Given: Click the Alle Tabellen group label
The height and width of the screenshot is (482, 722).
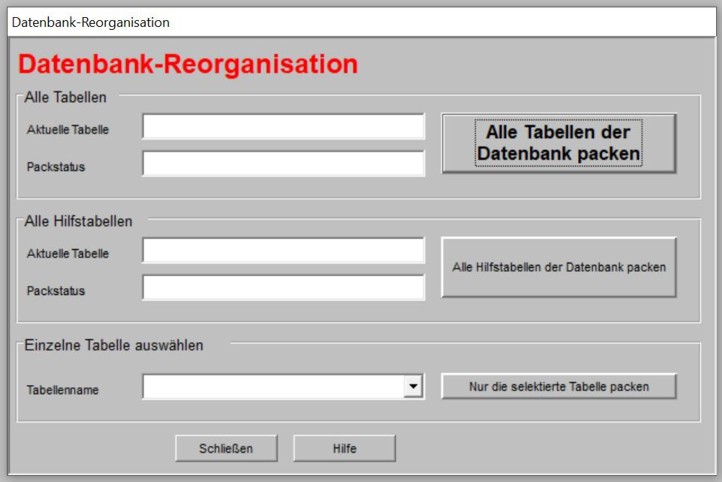Looking at the screenshot, I should point(65,97).
